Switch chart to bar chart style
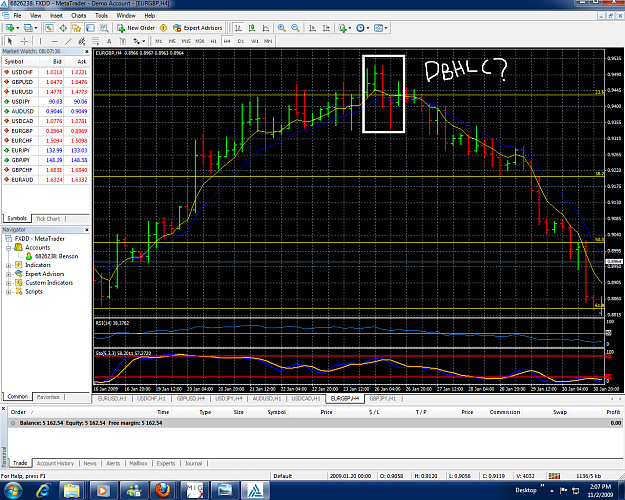Image resolution: width=625 pixels, height=500 pixels. 238,28
